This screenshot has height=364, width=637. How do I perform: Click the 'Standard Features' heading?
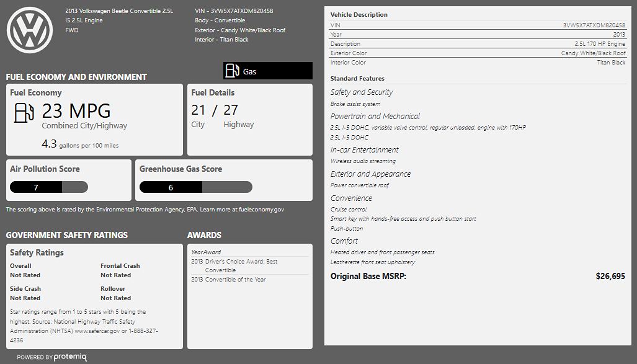click(x=357, y=79)
